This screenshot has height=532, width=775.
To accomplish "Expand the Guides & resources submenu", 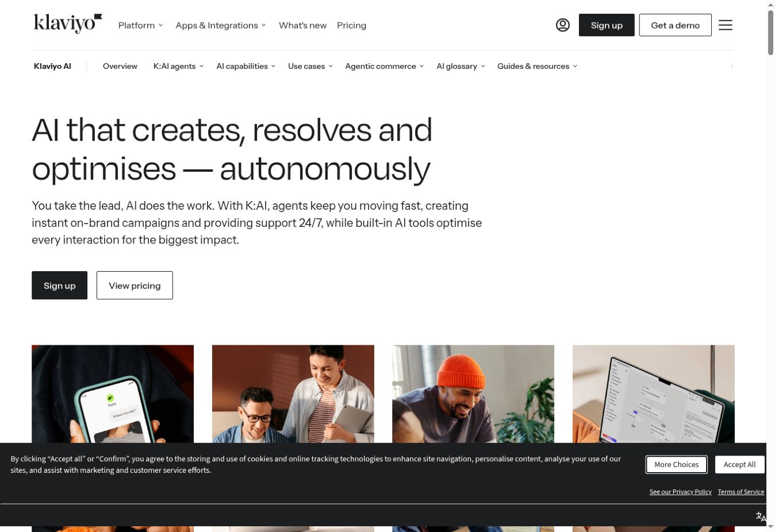I will click(537, 66).
